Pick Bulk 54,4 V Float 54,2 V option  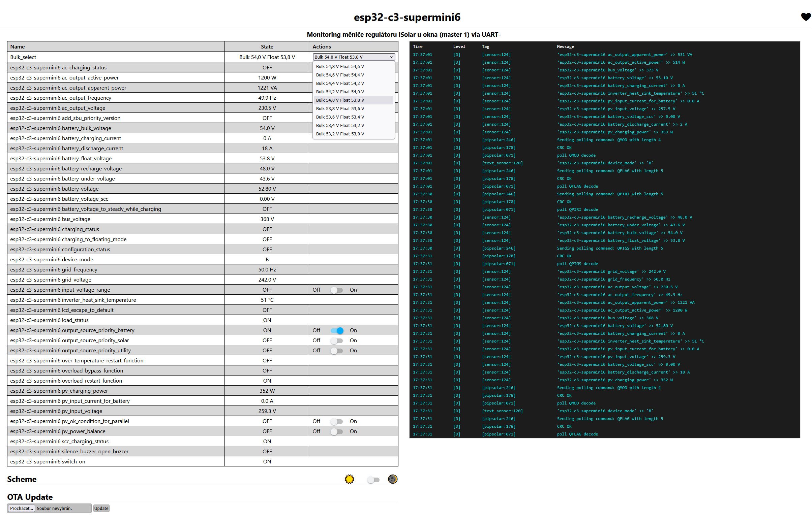click(340, 84)
